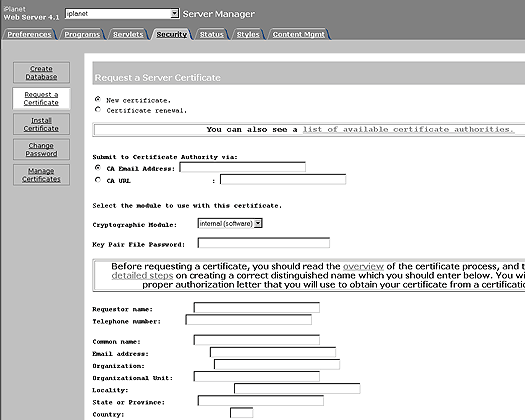Focus the CA Email Address input field
The height and width of the screenshot is (420, 525).
(x=242, y=167)
